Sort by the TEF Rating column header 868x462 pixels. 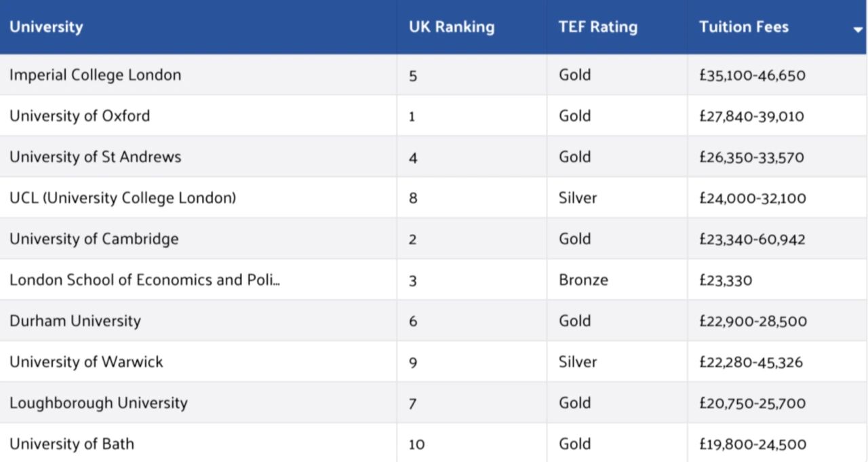coord(598,27)
